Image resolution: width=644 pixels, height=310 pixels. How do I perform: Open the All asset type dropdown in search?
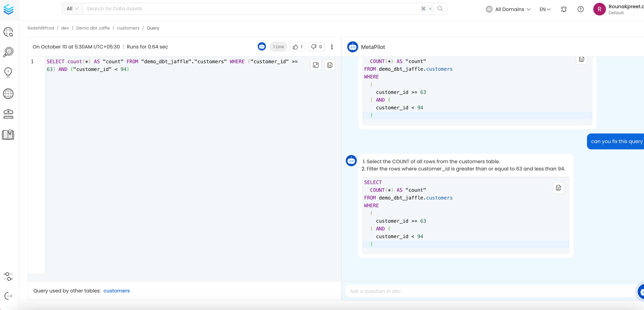click(72, 8)
